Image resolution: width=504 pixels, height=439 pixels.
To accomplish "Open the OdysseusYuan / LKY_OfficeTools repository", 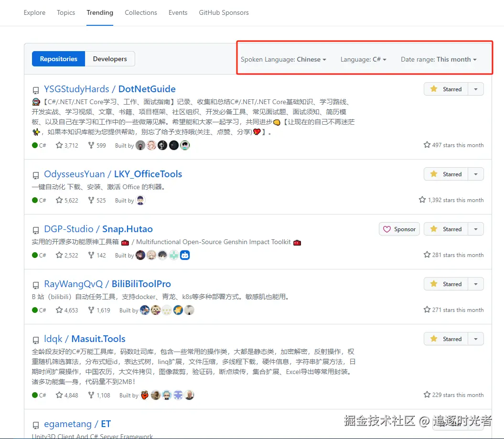I will click(x=113, y=174).
